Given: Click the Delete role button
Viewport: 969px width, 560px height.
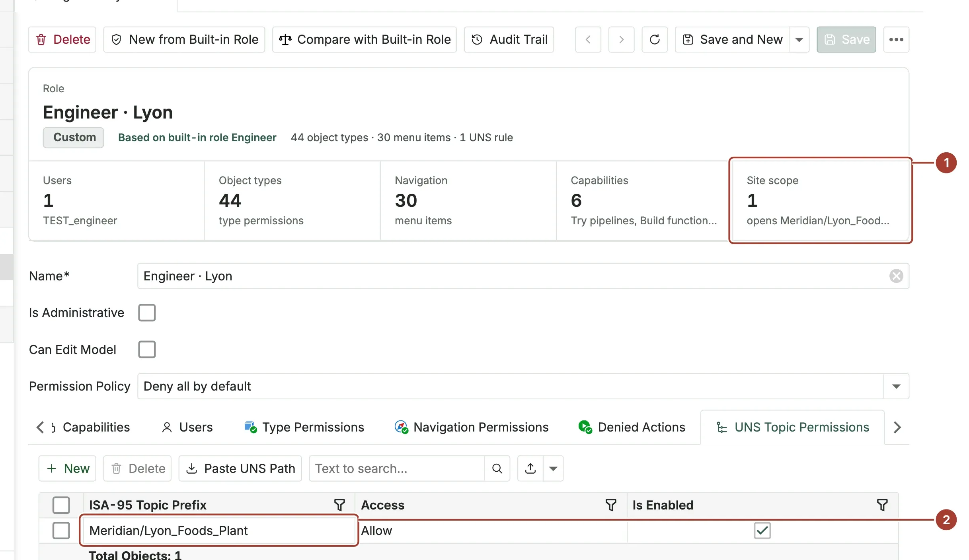Looking at the screenshot, I should (x=62, y=39).
